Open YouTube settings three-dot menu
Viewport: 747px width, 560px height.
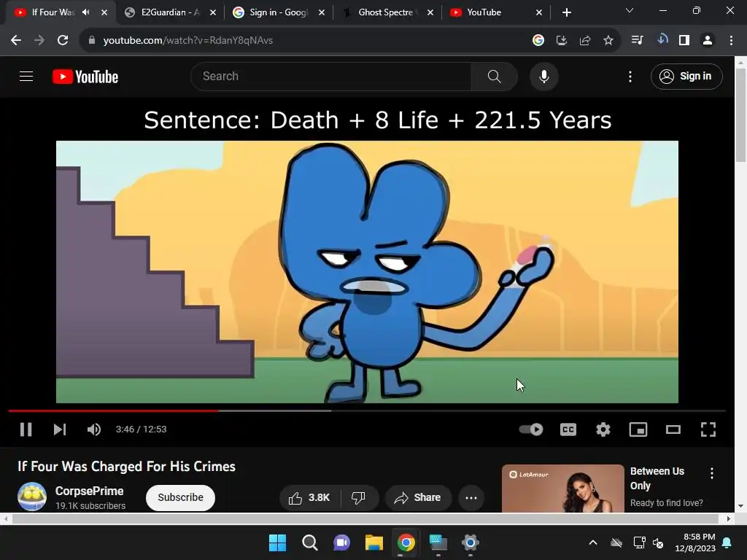coord(630,76)
